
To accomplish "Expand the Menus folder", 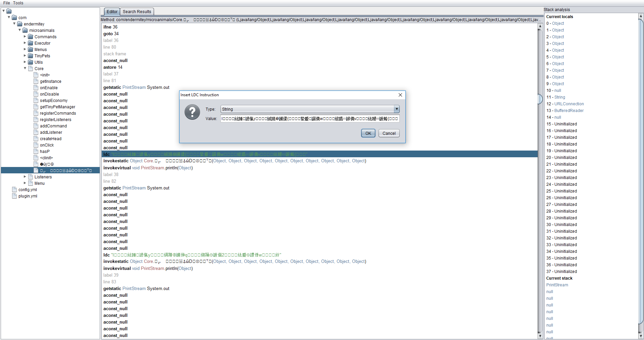I will click(25, 49).
